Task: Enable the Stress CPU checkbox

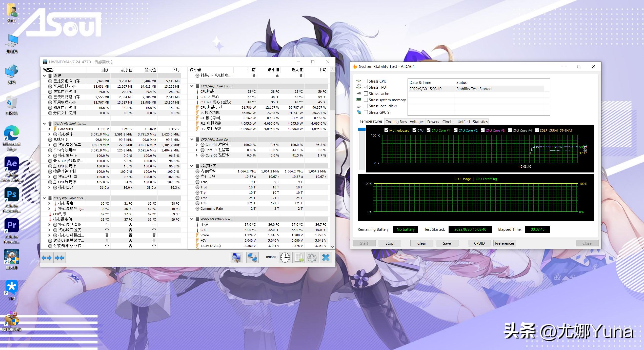Action: click(x=366, y=81)
